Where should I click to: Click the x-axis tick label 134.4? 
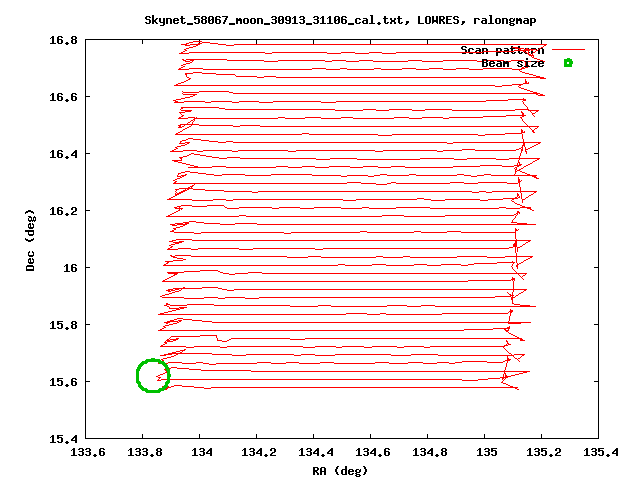click(316, 452)
